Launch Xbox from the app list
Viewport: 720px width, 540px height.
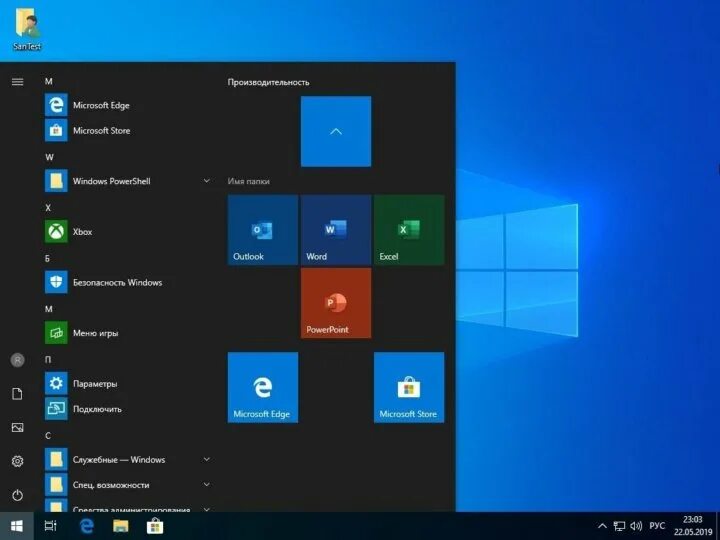(126, 231)
